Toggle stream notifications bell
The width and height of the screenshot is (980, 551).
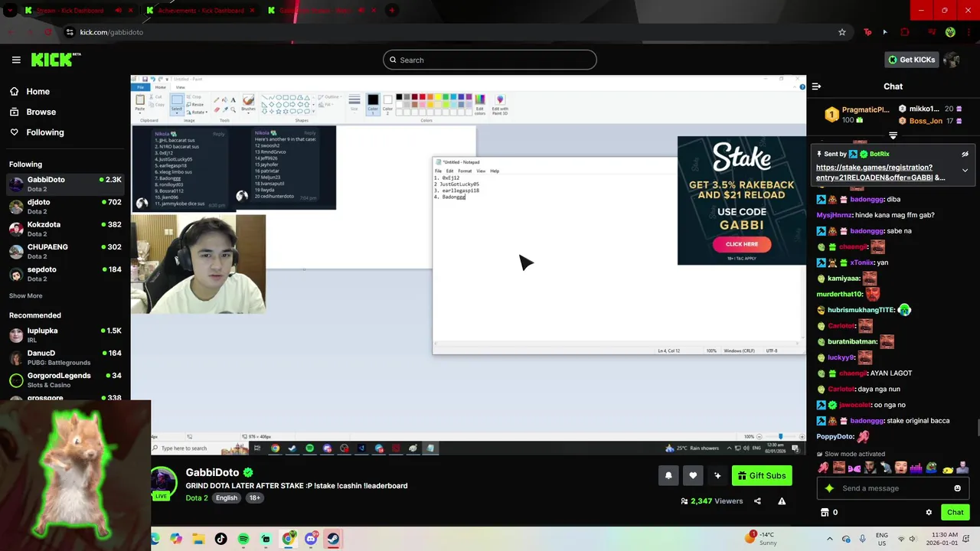(x=668, y=475)
